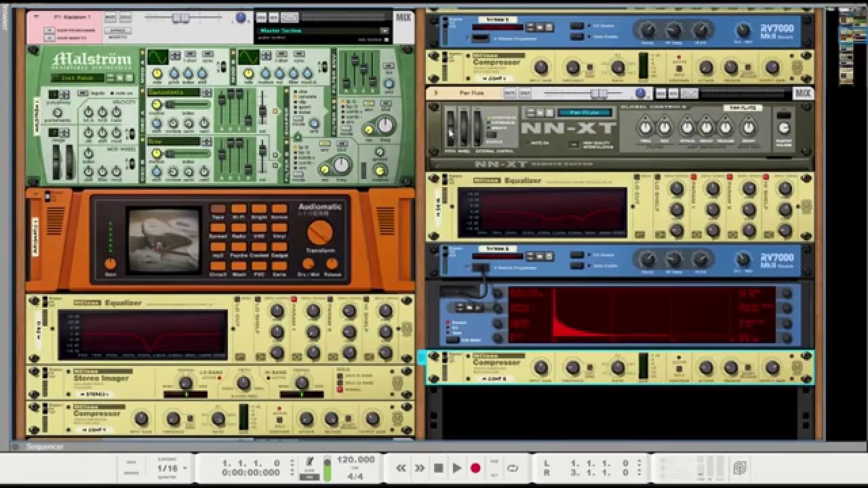Viewport: 868px width, 488px height.
Task: Click the Audiomatic Volume knob
Action: (332, 264)
